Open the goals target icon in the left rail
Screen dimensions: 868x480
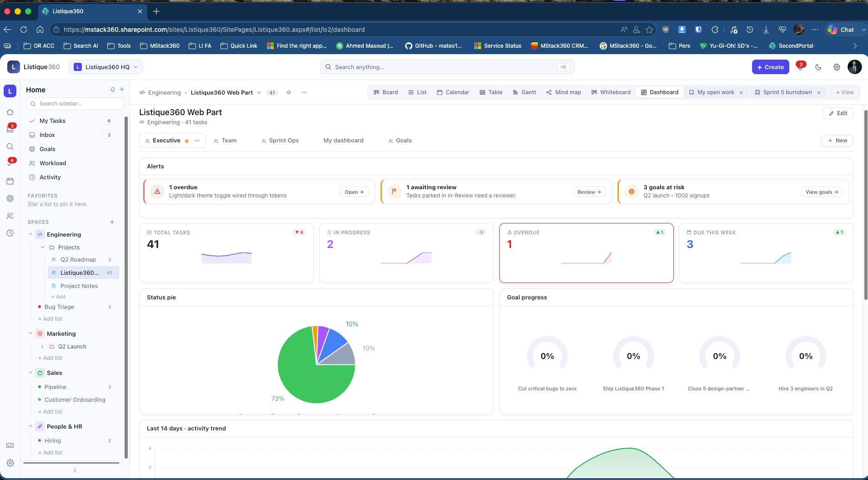(10, 198)
